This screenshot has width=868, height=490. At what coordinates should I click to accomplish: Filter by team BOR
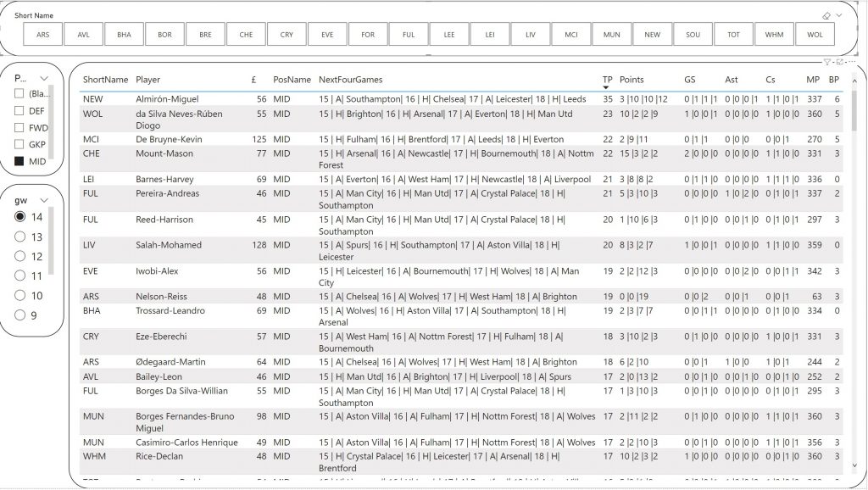165,34
